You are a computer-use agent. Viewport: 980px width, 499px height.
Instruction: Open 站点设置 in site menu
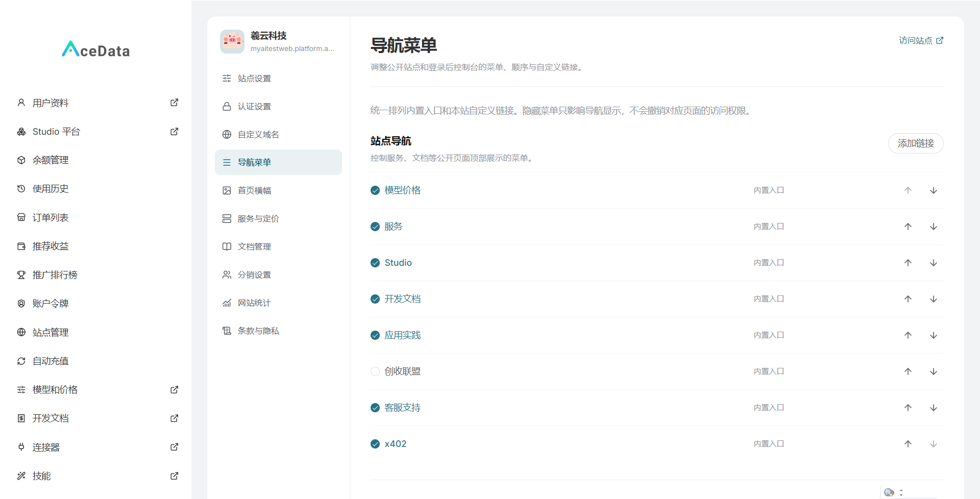click(278, 78)
